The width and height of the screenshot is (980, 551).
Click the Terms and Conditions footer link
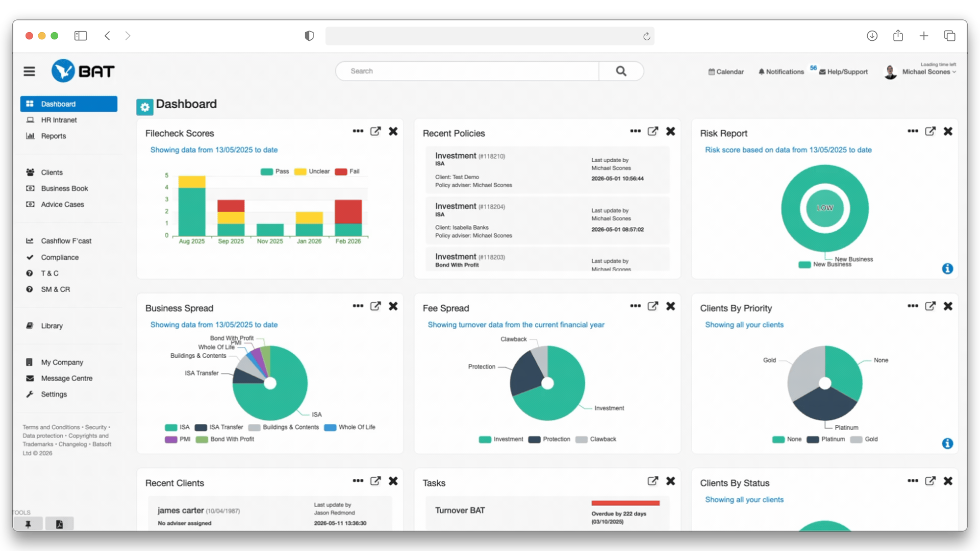pos(51,428)
